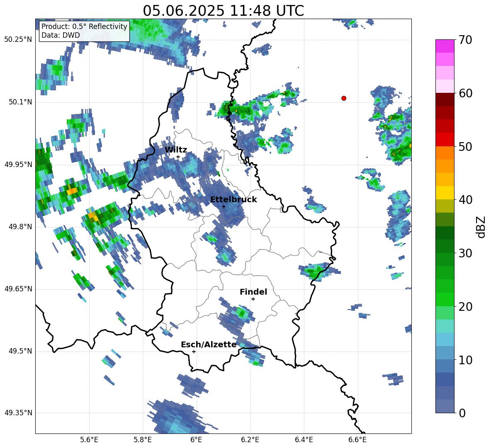Pick the orange swatch just below 50 dBZ
This screenshot has height=448, width=491.
[445, 153]
